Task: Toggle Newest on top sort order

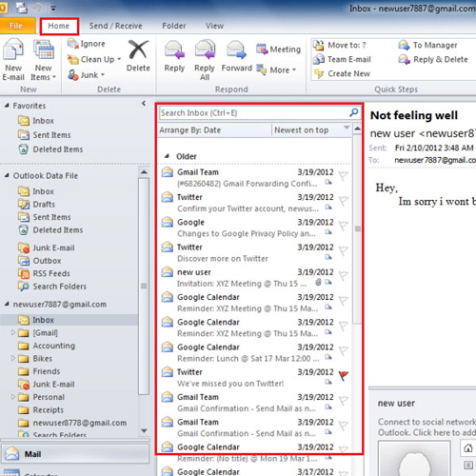Action: (311, 130)
